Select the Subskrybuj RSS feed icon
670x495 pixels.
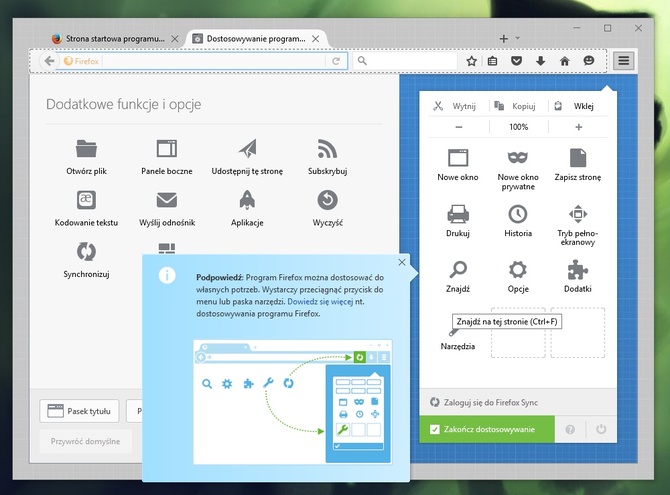pyautogui.click(x=327, y=149)
